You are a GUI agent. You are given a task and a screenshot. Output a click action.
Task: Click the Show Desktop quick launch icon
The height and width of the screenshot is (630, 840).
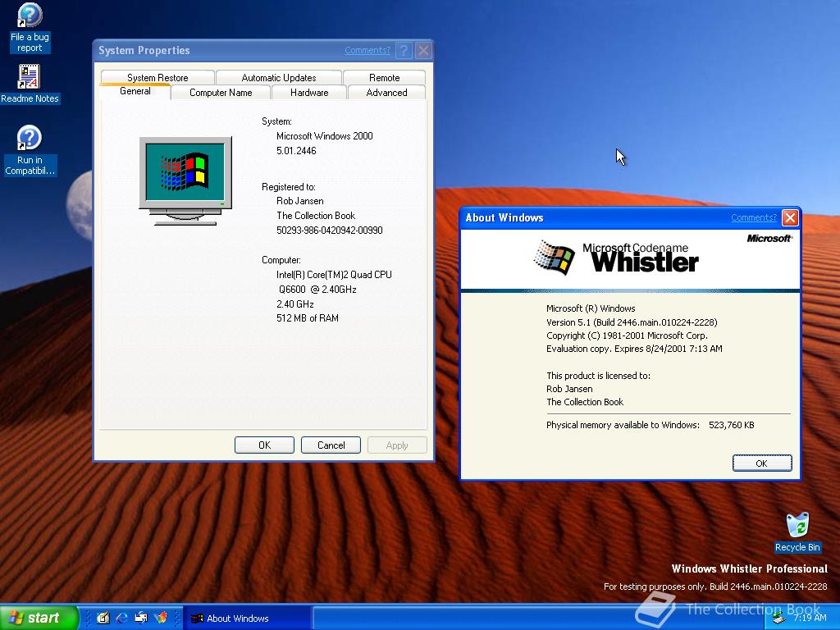point(103,618)
